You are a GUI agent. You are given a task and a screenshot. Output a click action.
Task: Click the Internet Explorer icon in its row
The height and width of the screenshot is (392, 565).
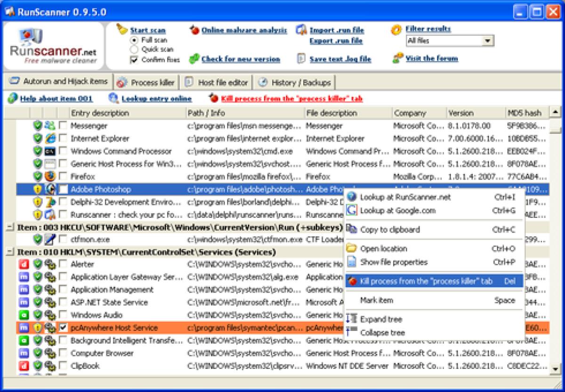(x=50, y=138)
